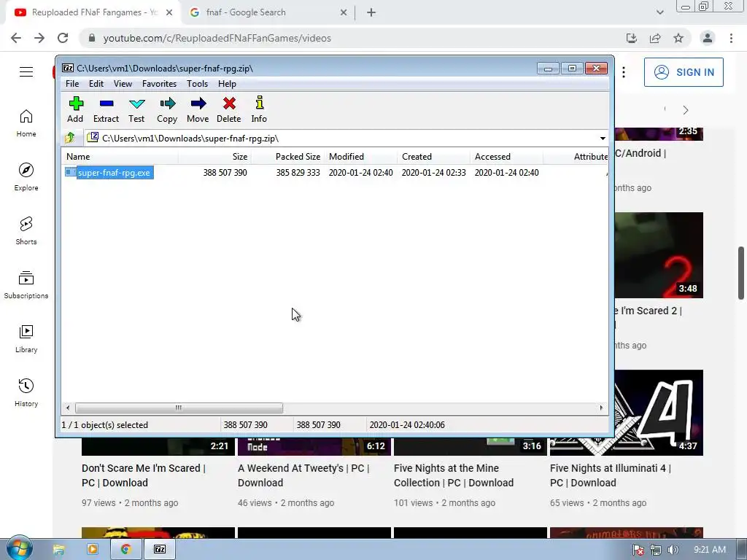Image resolution: width=747 pixels, height=560 pixels.
Task: Click the 7-Zip scrollbar right arrow
Action: 601,408
